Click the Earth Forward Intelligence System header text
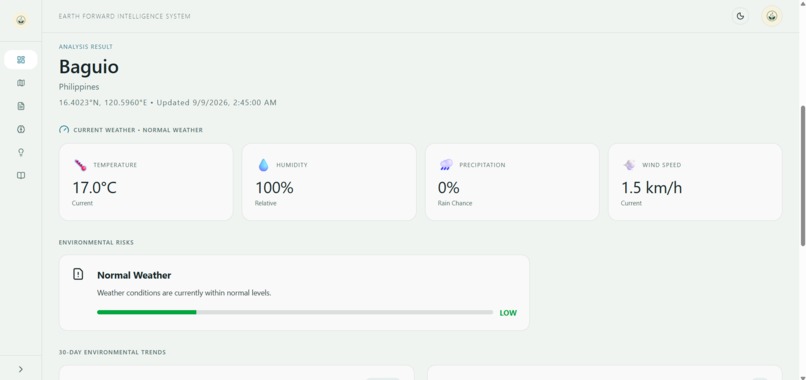This screenshot has width=806, height=380. (x=124, y=16)
